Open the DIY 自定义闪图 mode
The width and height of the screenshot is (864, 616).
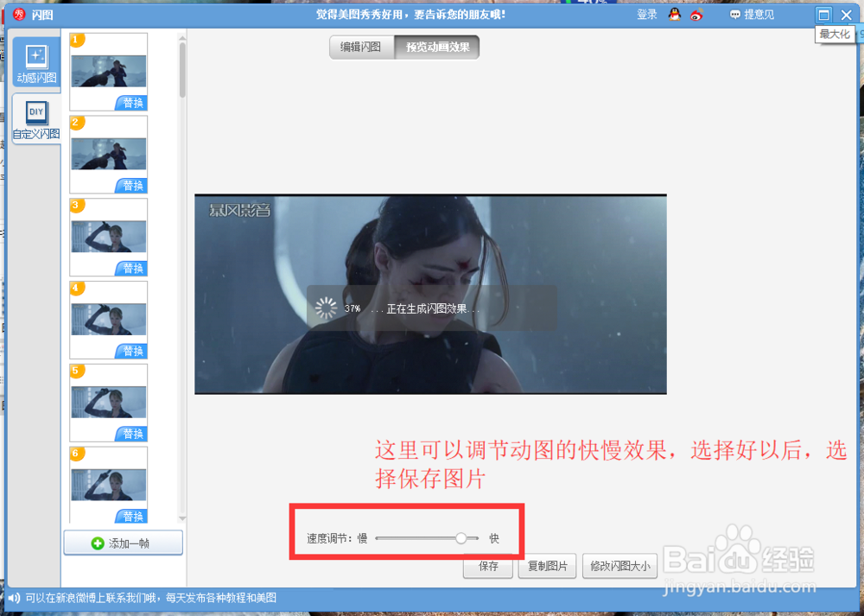coord(36,119)
